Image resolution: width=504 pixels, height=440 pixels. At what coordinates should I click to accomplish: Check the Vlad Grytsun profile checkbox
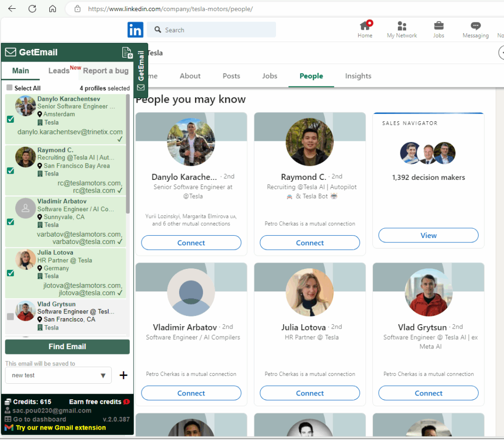(x=11, y=317)
